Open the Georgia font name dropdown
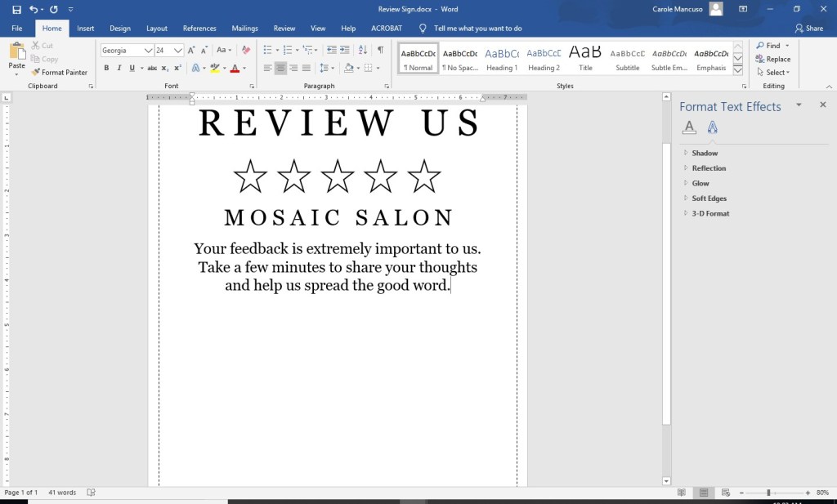Viewport: 837px width, 504px height. [x=148, y=50]
